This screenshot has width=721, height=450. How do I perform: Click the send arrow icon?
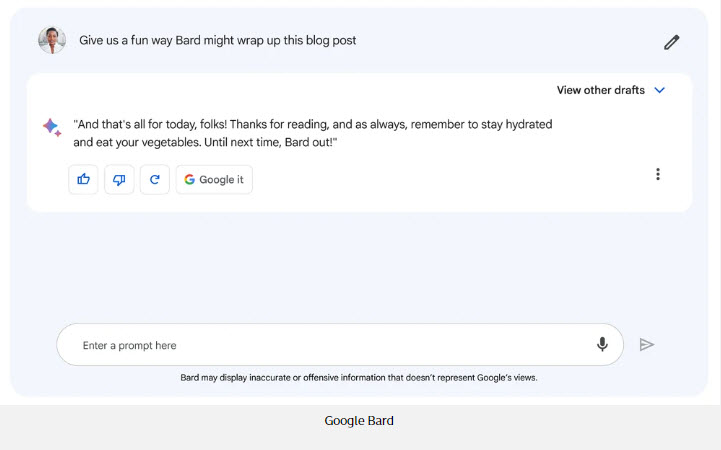point(647,344)
